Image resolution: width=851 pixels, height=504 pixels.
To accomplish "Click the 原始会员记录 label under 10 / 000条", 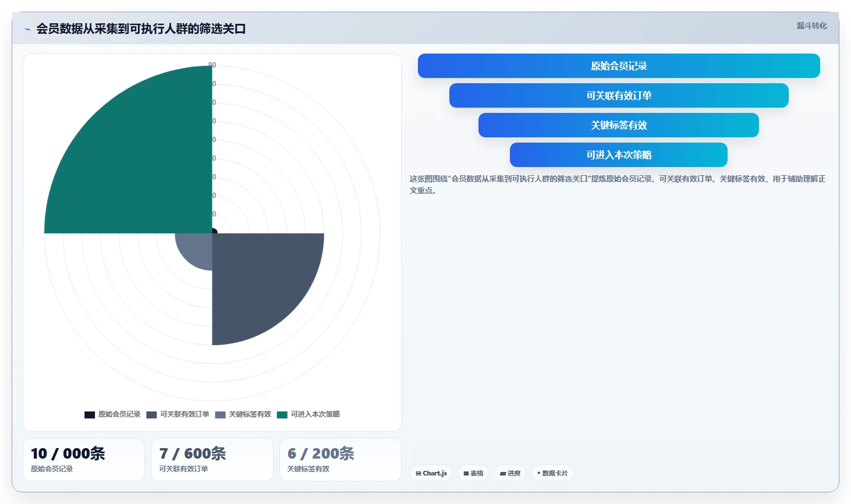I will tap(52, 469).
